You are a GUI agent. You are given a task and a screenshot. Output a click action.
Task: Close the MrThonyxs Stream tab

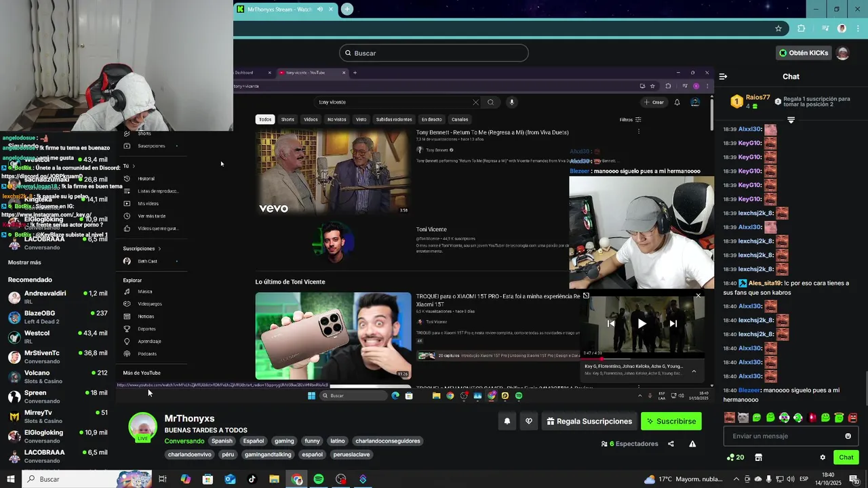pos(331,9)
